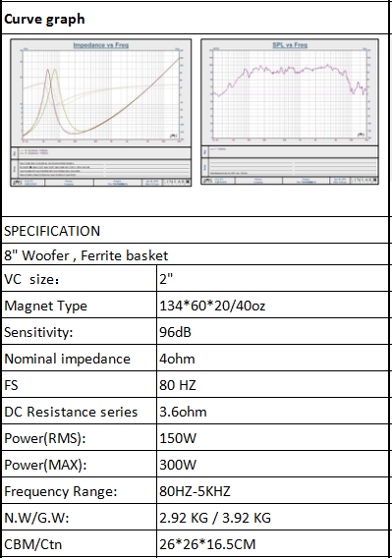Select the Sensitivity label cell

pos(79,331)
